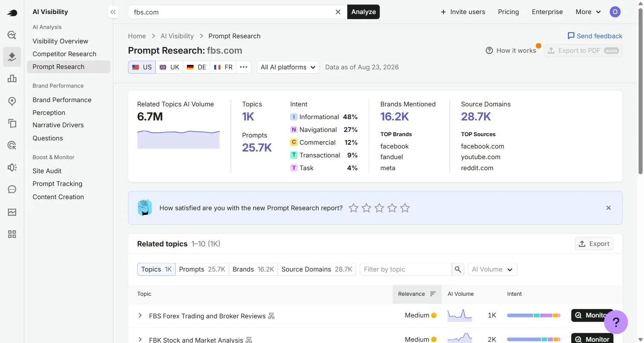Open the Enterprise link
The width and height of the screenshot is (644, 343).
pos(547,12)
